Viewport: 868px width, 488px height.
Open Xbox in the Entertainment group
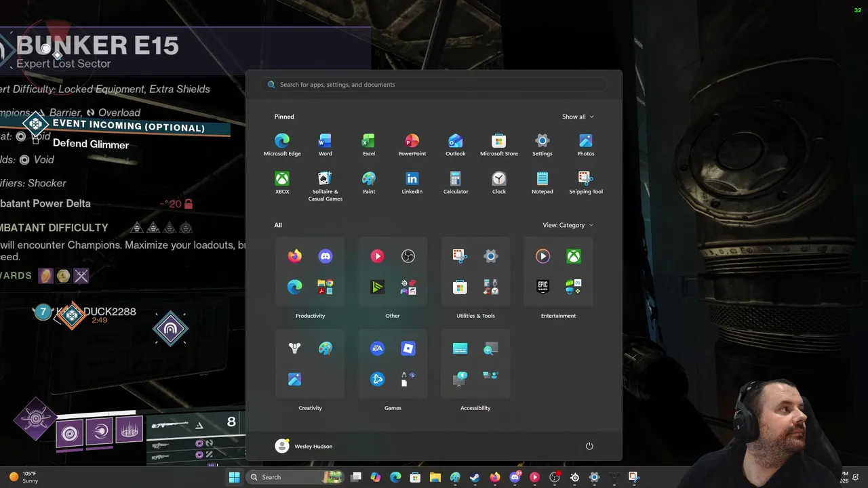(x=574, y=256)
